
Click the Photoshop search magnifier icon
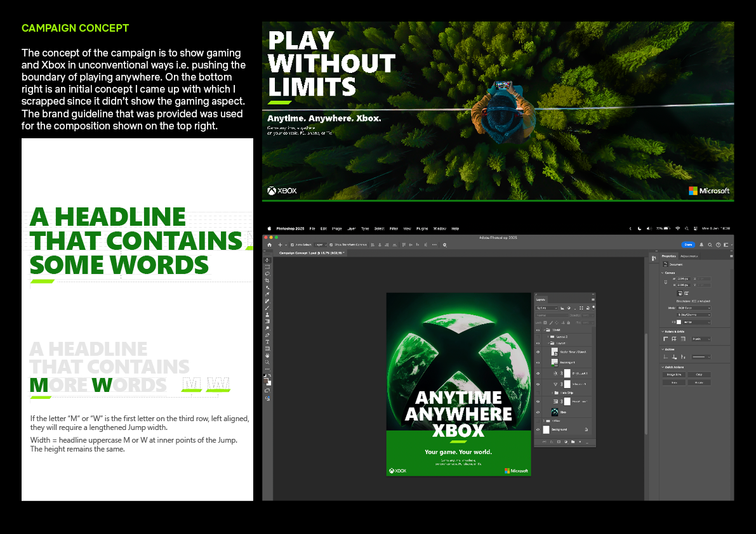click(x=710, y=245)
